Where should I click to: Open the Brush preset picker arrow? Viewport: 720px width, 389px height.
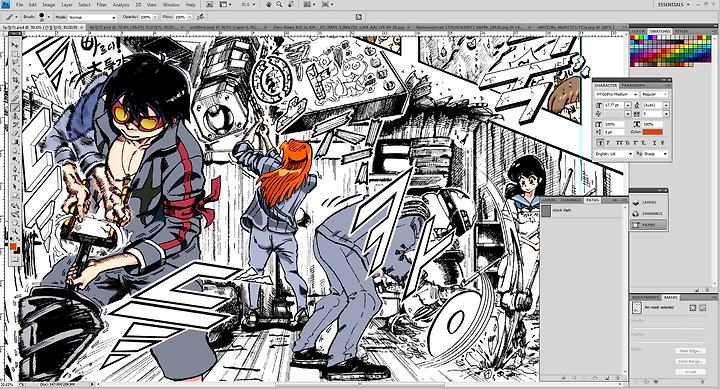tap(49, 17)
